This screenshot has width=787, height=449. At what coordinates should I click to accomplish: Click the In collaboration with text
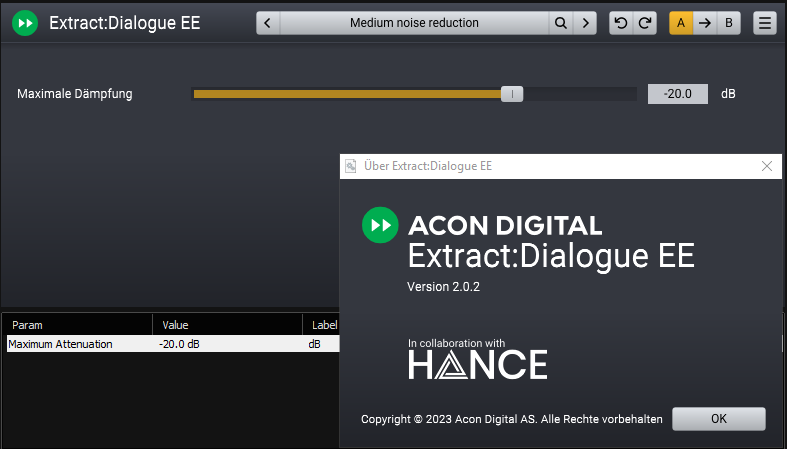tap(456, 343)
